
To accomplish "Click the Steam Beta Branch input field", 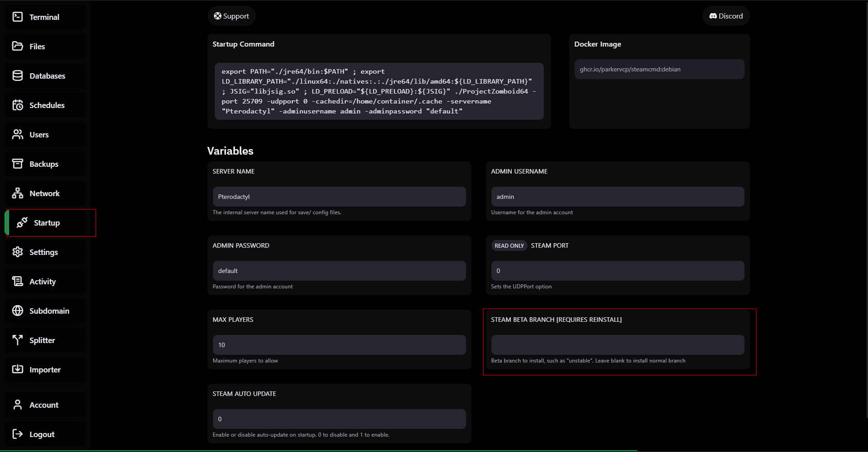I will coord(617,344).
